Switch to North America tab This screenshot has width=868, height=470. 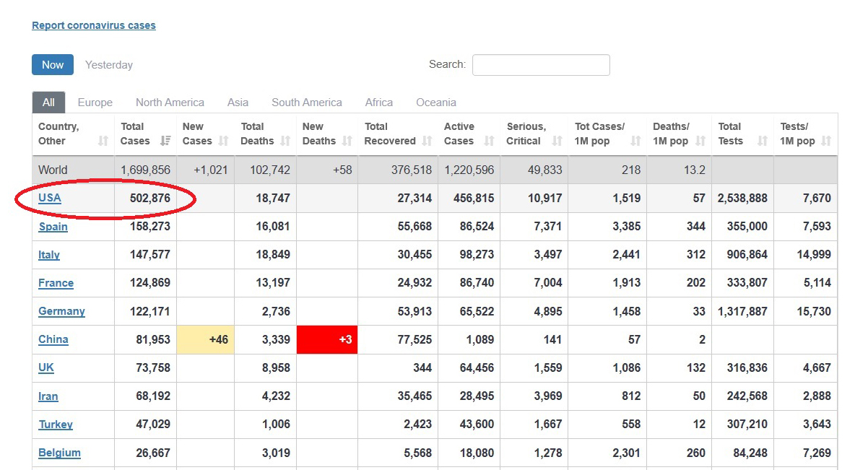coord(170,103)
